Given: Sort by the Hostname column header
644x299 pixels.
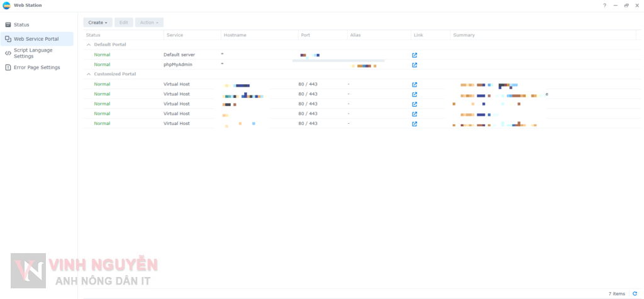Looking at the screenshot, I should click(x=235, y=35).
